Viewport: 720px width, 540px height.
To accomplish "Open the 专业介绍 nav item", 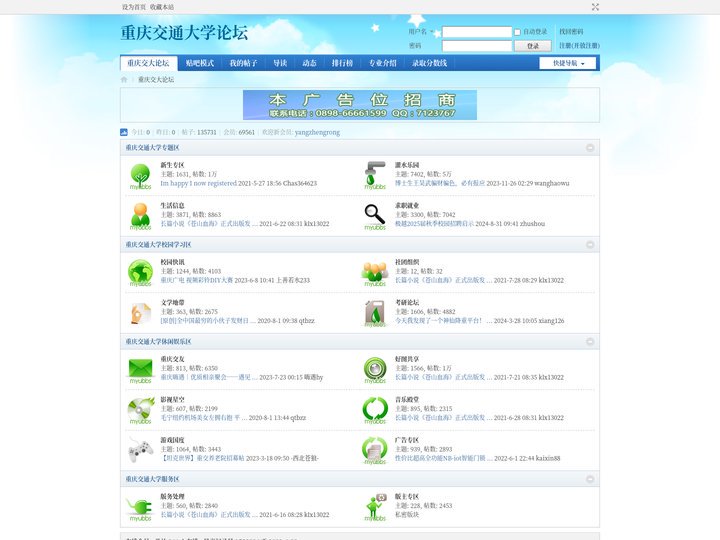I will [383, 63].
